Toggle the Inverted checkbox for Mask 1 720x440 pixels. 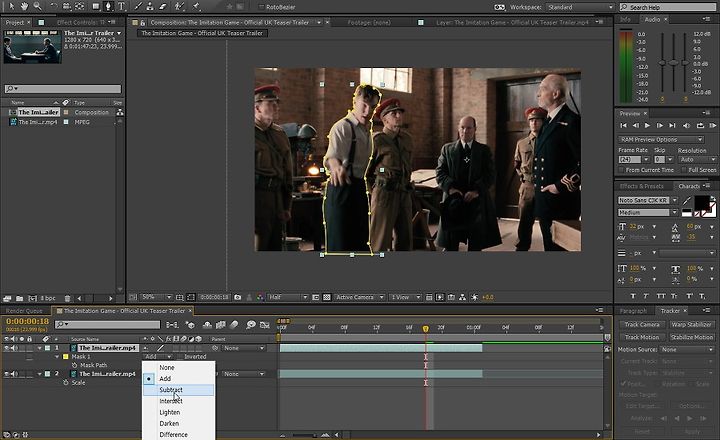pyautogui.click(x=180, y=356)
